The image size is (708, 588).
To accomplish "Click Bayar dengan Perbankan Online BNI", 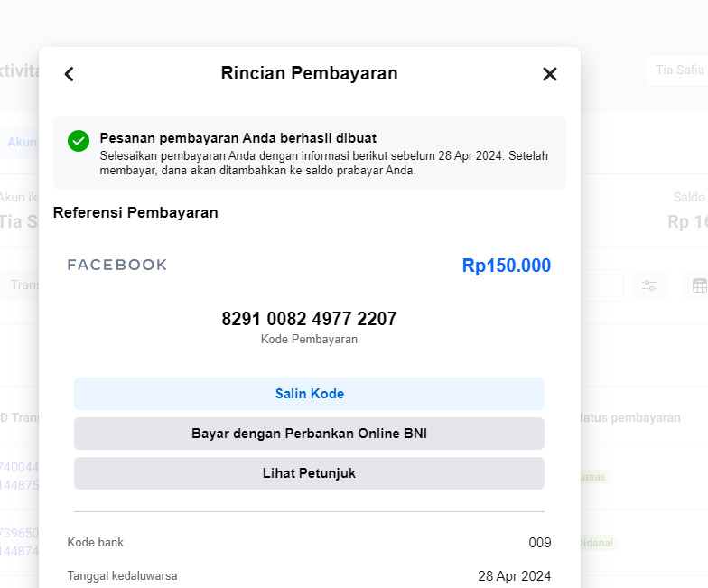I will click(309, 434).
